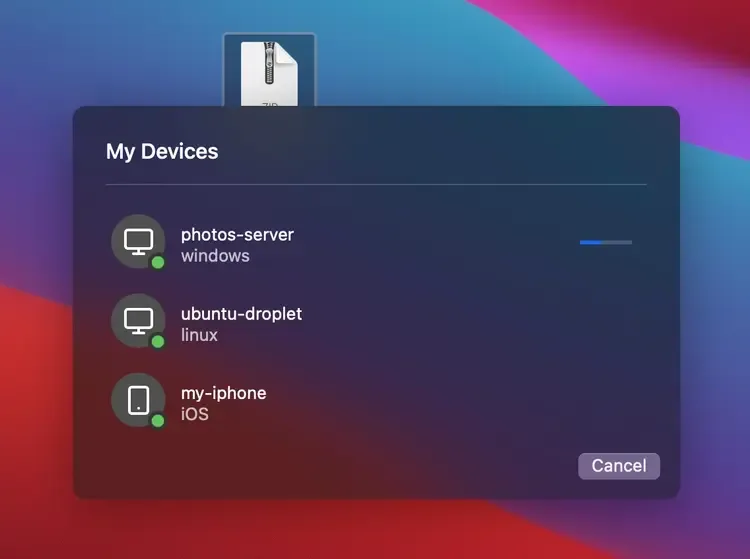
Task: Click the my-iphone tablet device icon
Action: [138, 400]
